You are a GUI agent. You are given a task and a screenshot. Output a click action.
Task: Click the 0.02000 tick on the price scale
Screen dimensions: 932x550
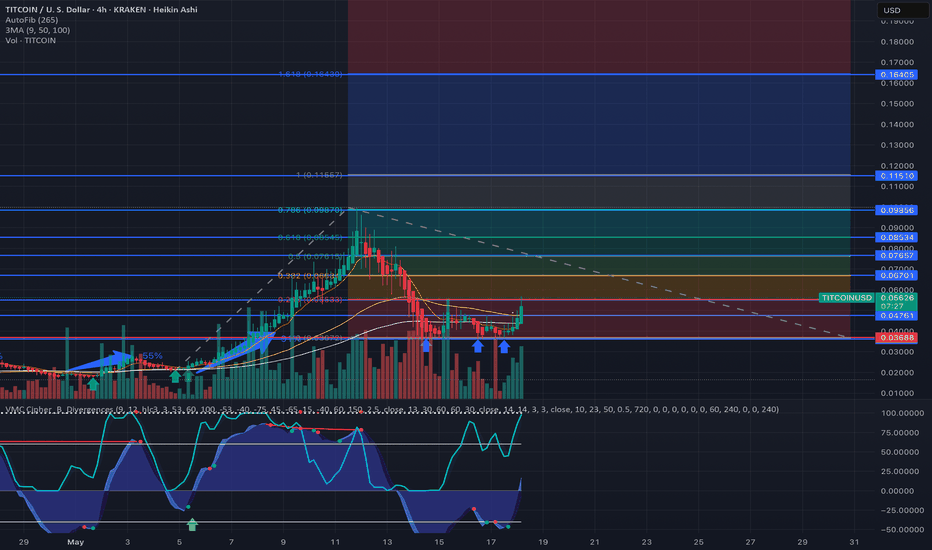(897, 373)
